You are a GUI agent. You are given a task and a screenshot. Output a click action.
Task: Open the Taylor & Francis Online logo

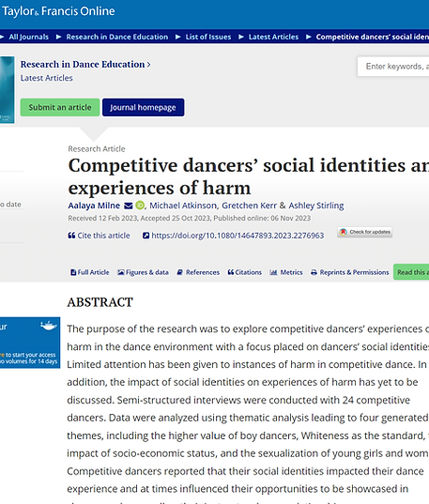pos(58,11)
